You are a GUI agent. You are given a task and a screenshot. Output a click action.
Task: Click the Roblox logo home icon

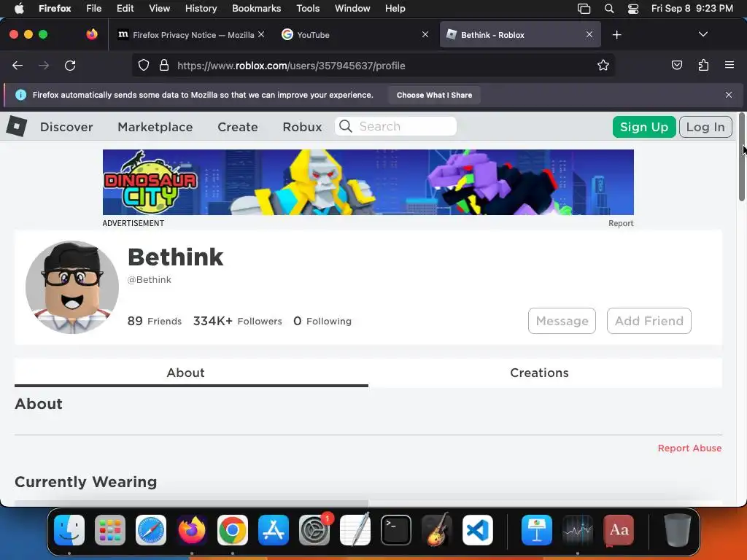pyautogui.click(x=16, y=127)
